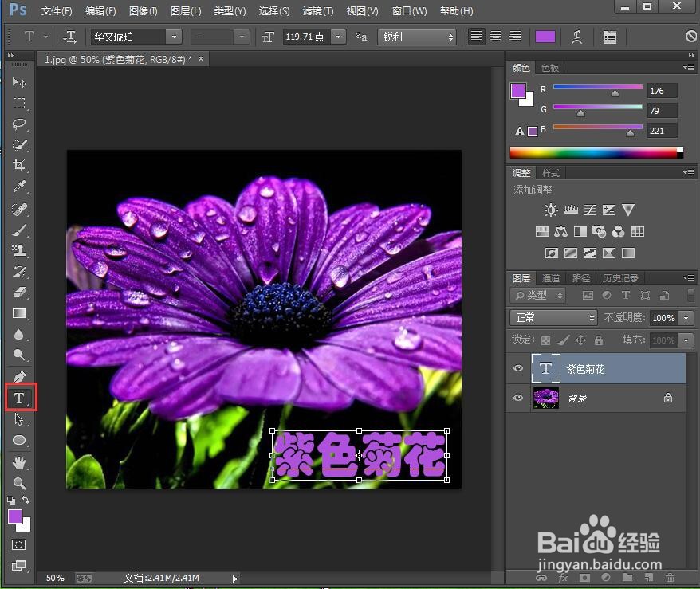Select the Zoom tool
700x589 pixels.
pos(19,483)
